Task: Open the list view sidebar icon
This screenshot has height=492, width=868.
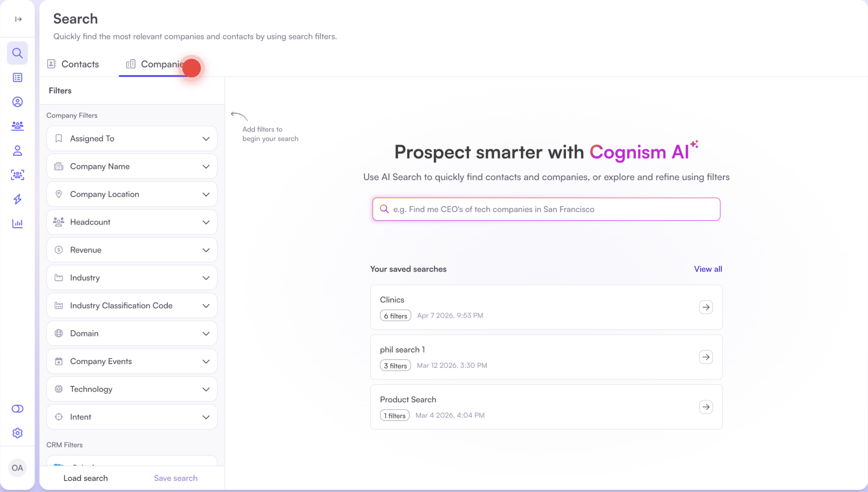Action: (18, 77)
